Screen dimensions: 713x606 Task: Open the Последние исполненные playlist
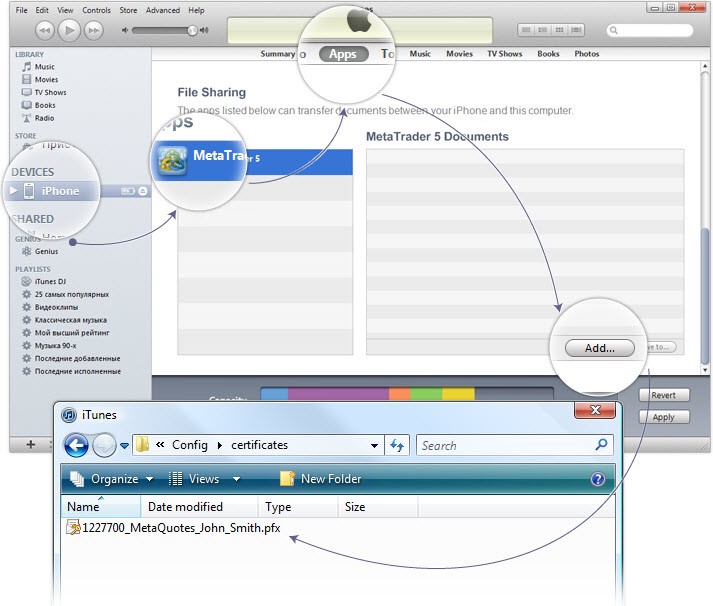[x=78, y=371]
